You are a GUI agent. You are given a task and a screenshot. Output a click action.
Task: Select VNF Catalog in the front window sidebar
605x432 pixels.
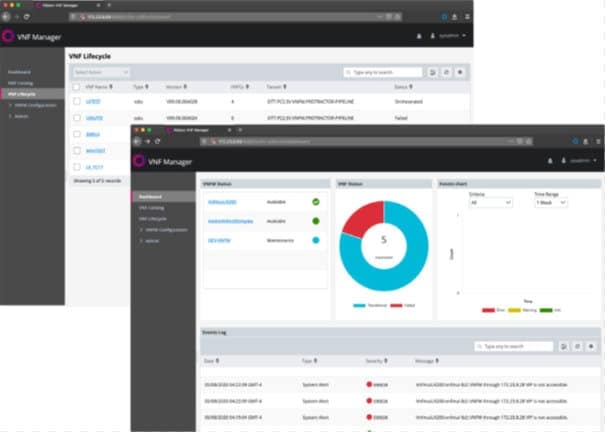tap(151, 208)
